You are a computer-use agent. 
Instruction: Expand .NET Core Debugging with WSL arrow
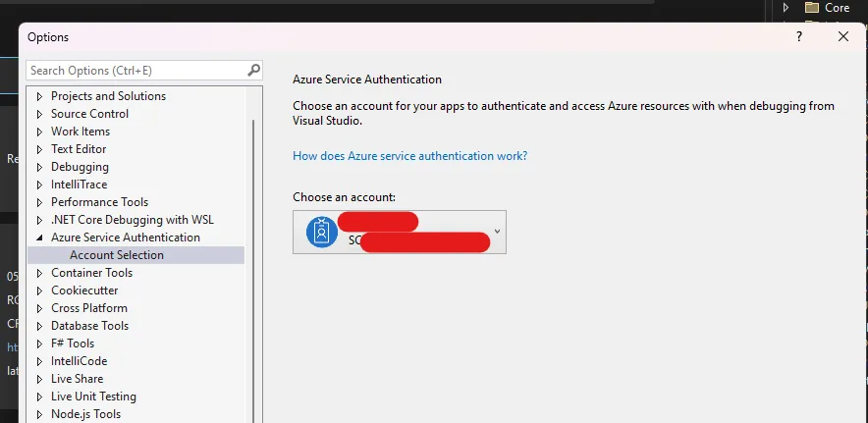(39, 221)
